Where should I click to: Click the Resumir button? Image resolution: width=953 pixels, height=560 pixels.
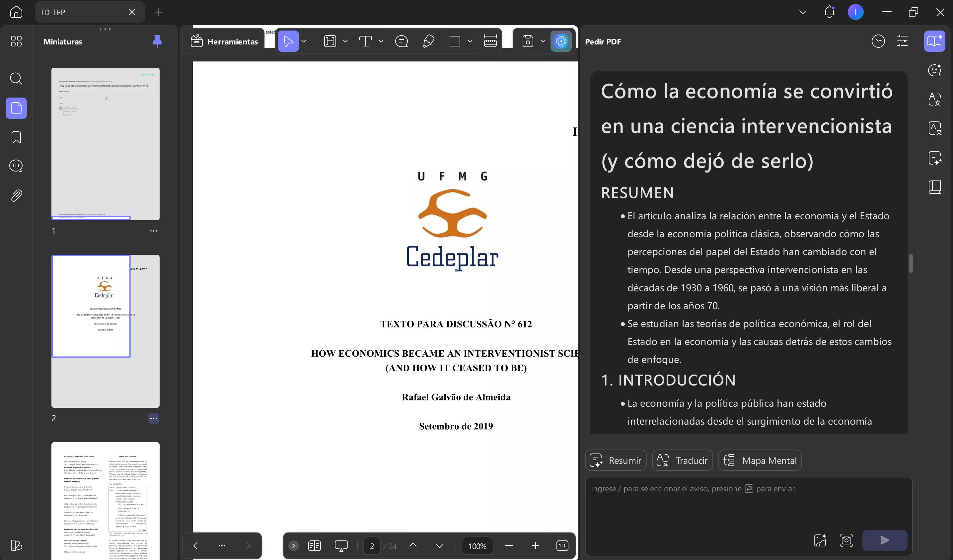point(616,460)
